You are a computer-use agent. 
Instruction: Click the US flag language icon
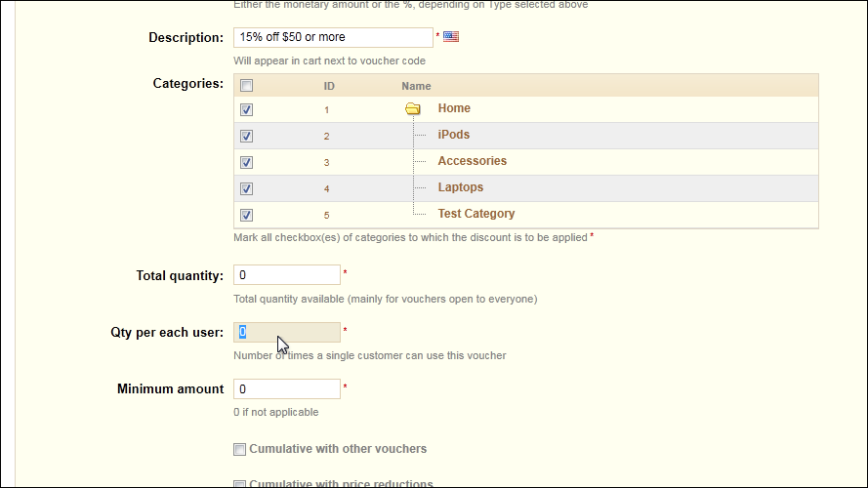coord(451,36)
